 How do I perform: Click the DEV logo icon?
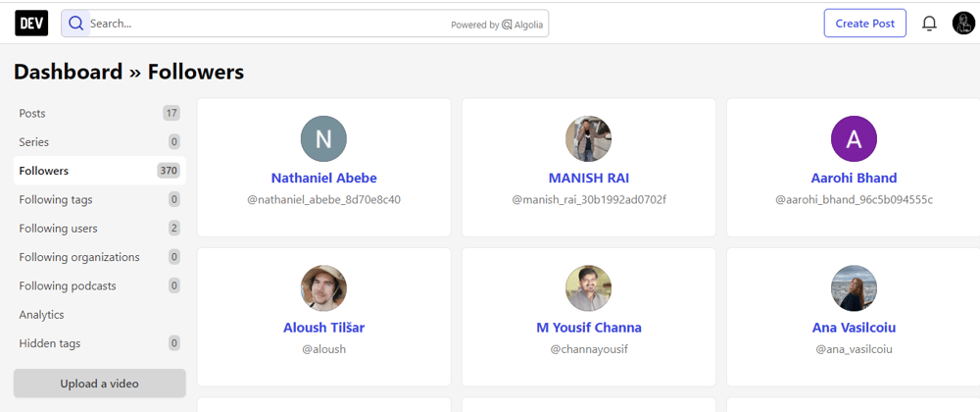31,24
